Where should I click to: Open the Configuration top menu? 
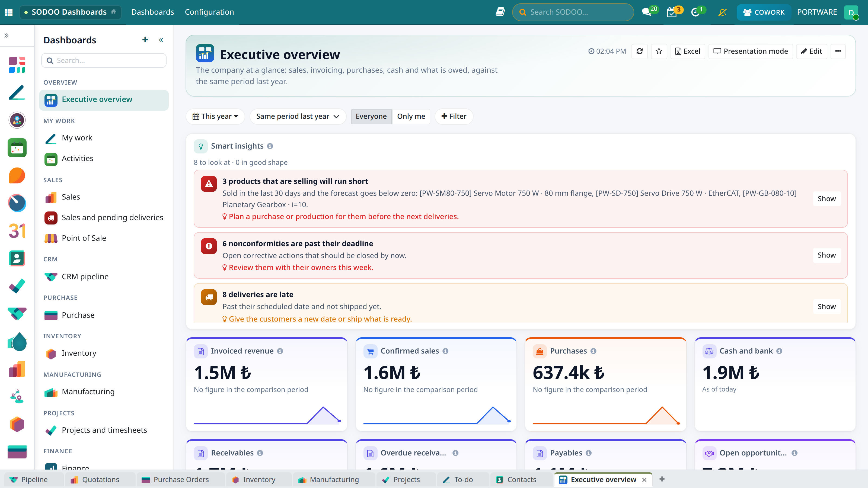click(x=209, y=12)
